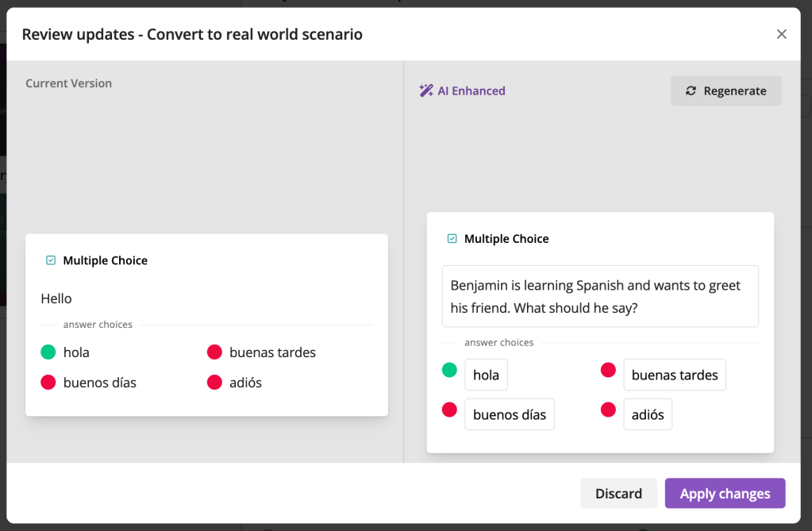
Task: Apply changes to the question
Action: tap(725, 494)
